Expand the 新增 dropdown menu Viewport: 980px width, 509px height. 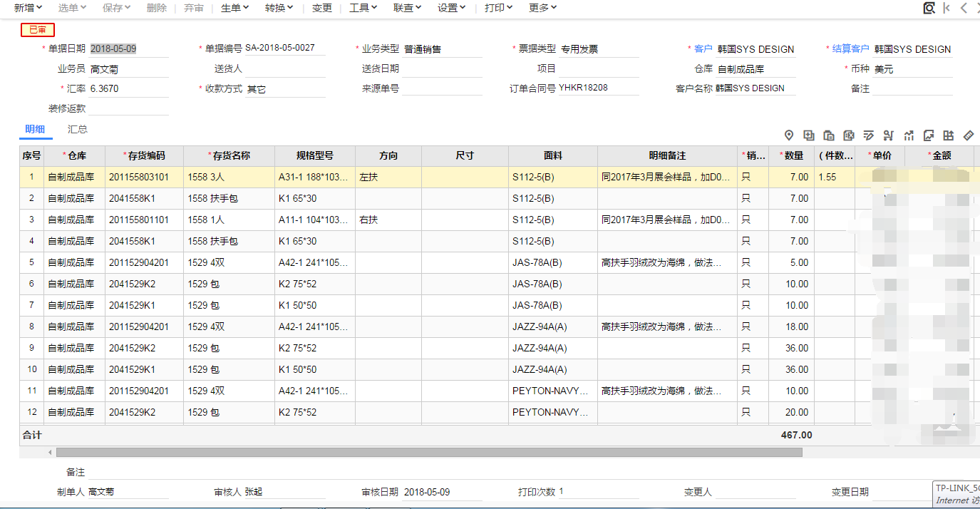tap(29, 8)
